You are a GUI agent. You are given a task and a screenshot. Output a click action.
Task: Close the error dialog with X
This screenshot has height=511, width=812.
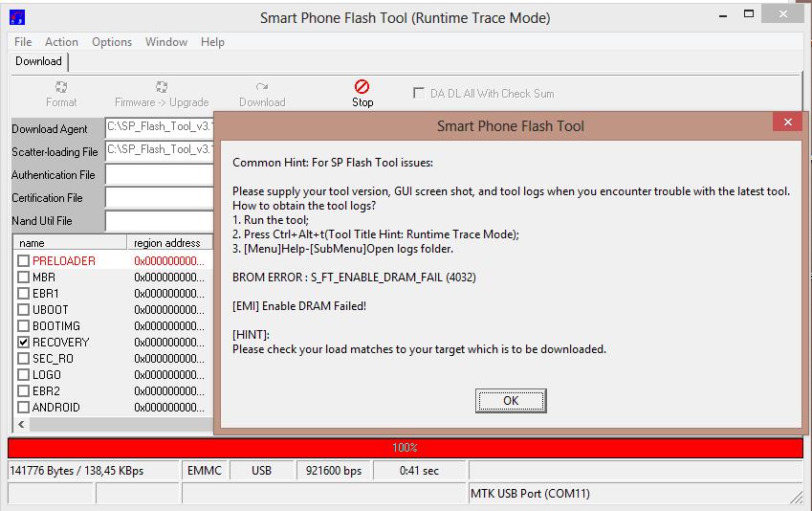788,122
